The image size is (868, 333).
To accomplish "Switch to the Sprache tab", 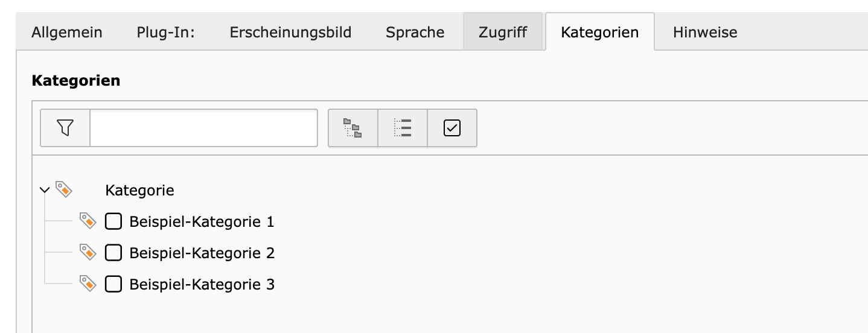I will (x=415, y=32).
